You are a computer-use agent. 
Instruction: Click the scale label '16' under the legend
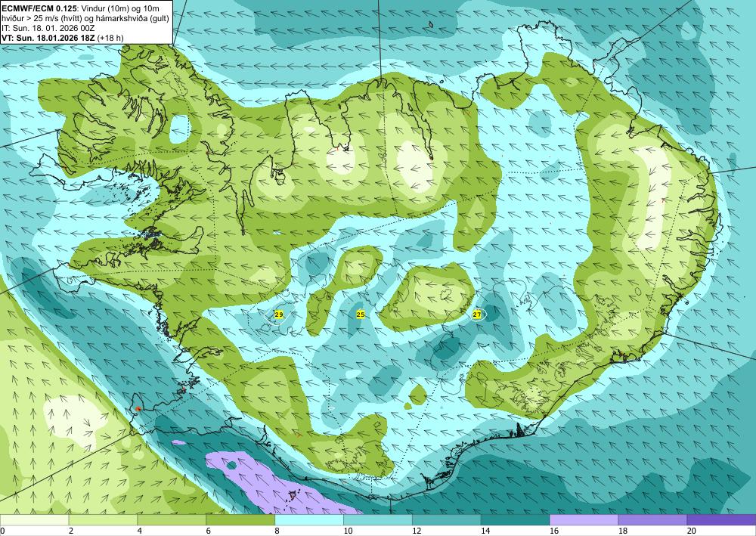554,531
